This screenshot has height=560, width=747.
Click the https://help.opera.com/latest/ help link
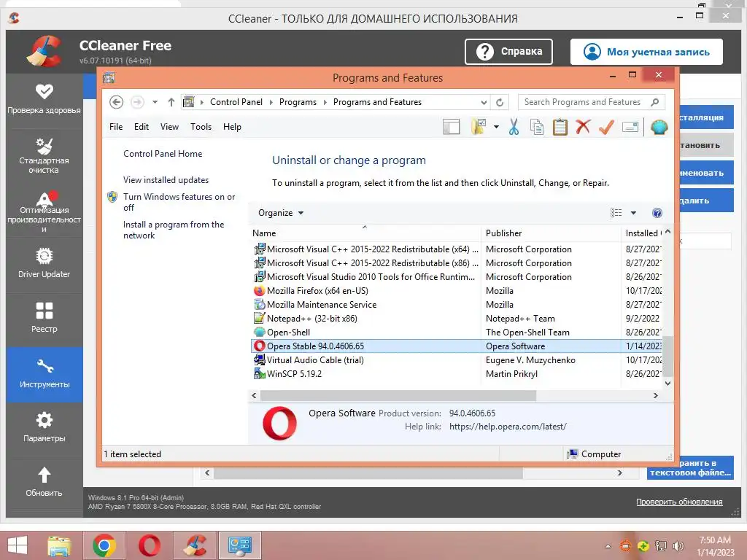508,427
